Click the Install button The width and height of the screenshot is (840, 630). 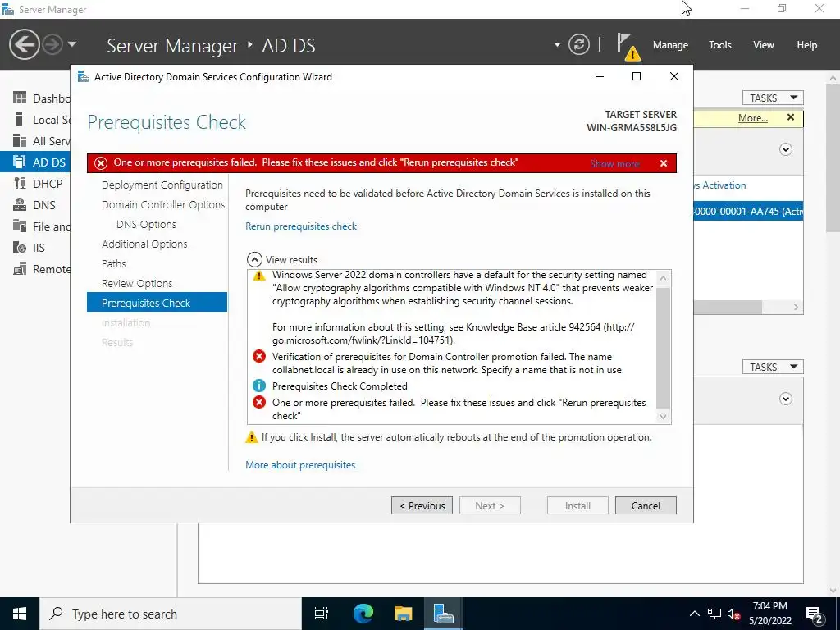(x=577, y=505)
